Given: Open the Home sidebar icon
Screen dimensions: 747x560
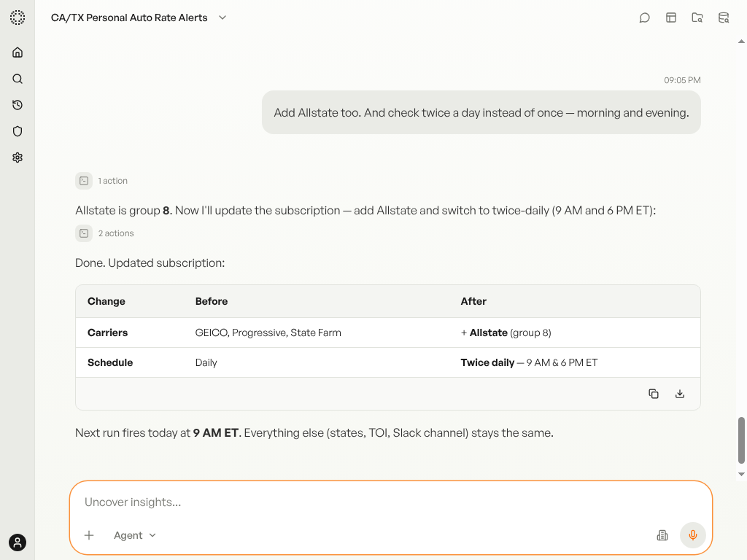Looking at the screenshot, I should coord(18,52).
